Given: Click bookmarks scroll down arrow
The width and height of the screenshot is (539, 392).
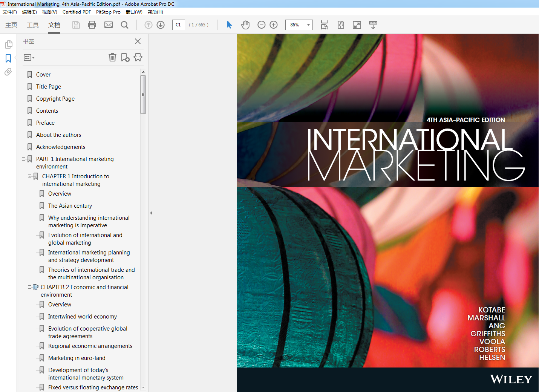Looking at the screenshot, I should (x=143, y=387).
